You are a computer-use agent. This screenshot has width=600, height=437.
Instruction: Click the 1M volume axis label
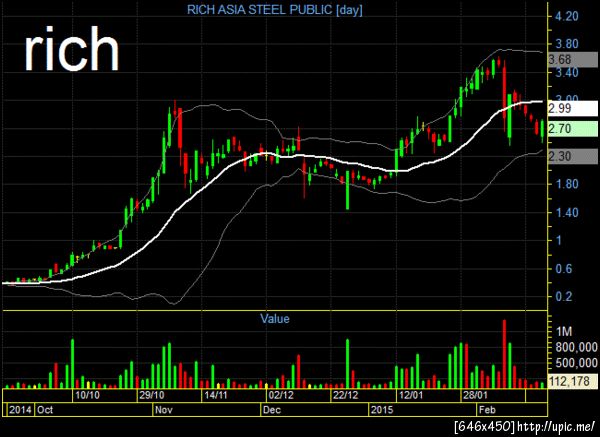[x=564, y=331]
